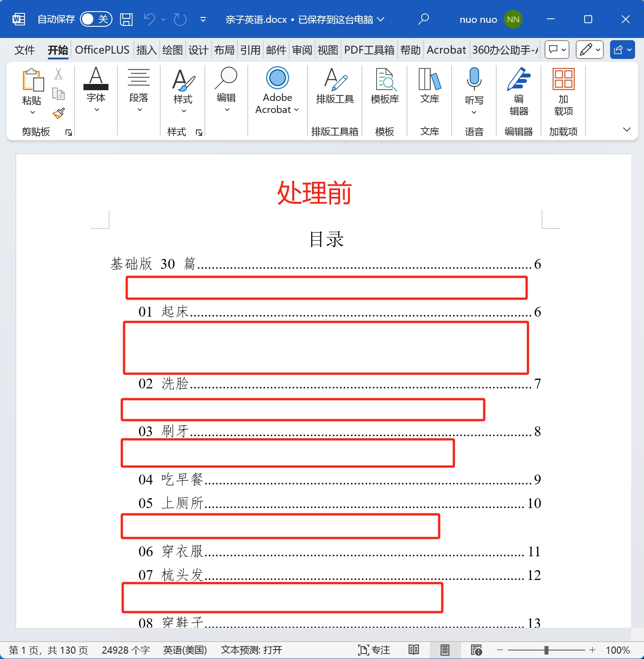Switch to the Review (审阅) tab

[302, 50]
